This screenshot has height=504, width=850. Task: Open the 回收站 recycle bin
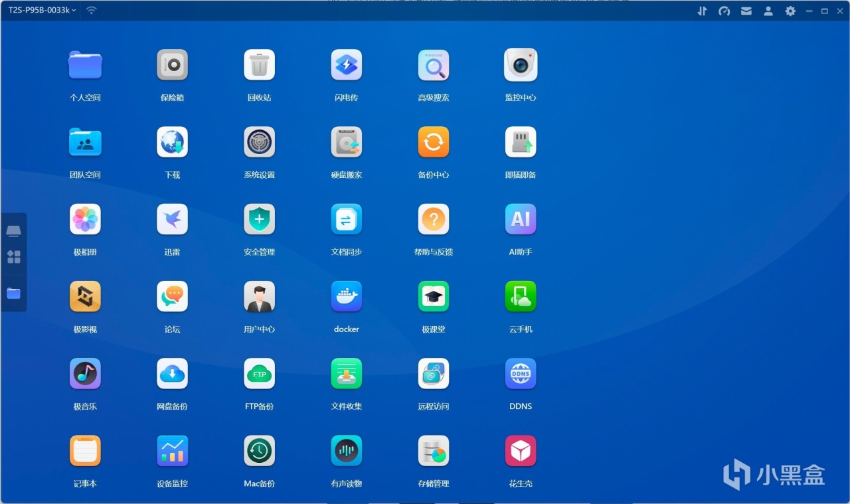pyautogui.click(x=259, y=65)
